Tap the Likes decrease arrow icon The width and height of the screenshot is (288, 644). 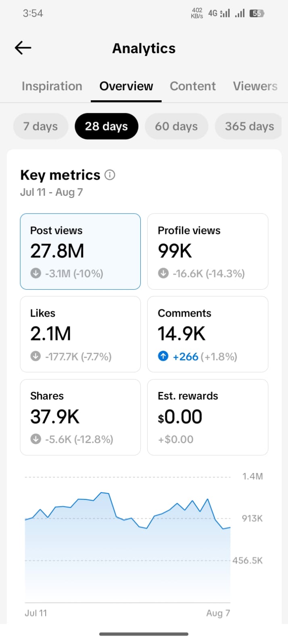36,356
